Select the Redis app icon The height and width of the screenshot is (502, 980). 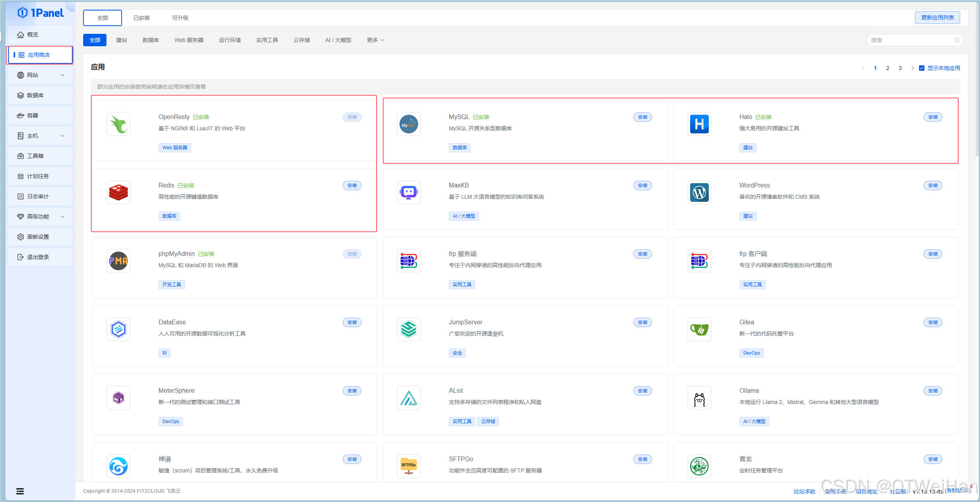click(x=119, y=193)
